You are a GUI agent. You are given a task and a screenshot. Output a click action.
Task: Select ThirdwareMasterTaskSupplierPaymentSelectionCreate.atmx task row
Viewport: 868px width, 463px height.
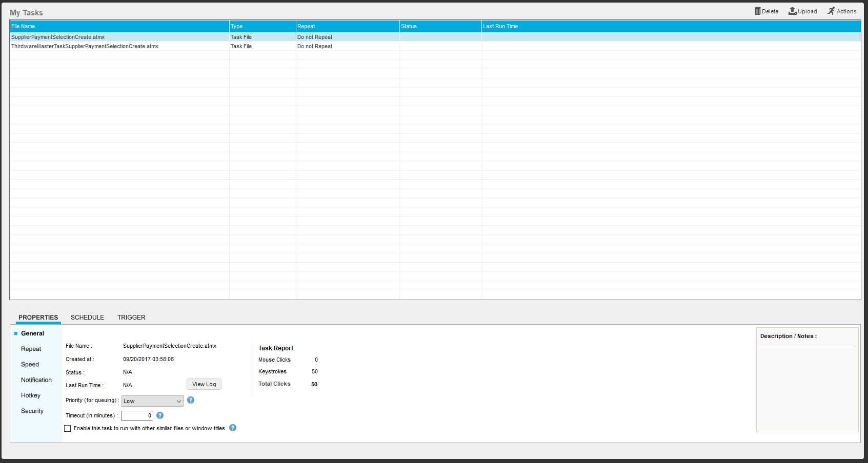pyautogui.click(x=435, y=46)
